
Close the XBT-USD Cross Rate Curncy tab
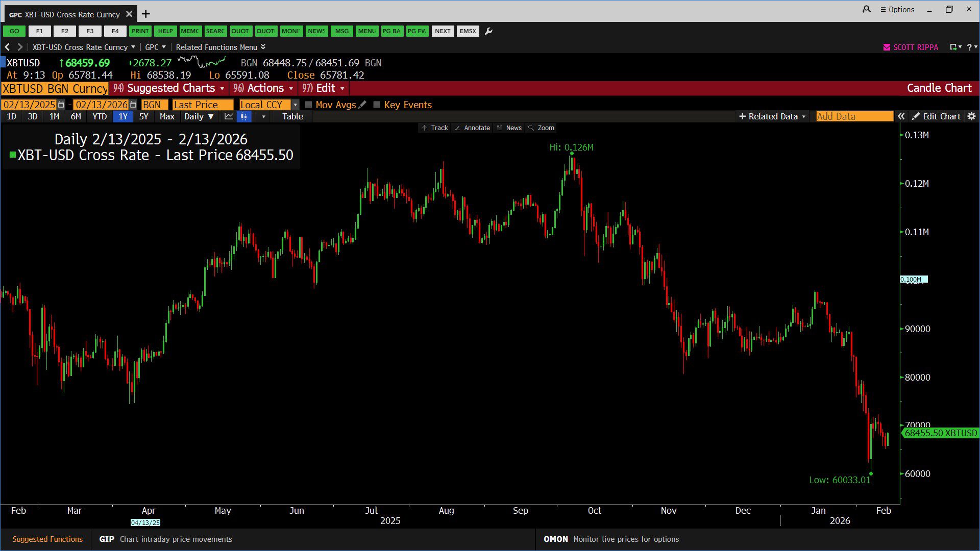[129, 14]
